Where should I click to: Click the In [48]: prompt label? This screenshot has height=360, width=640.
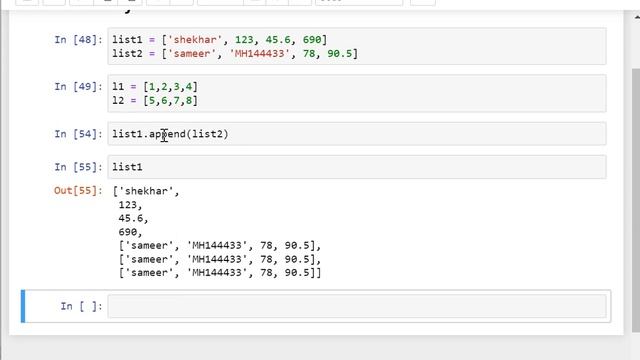(x=78, y=40)
